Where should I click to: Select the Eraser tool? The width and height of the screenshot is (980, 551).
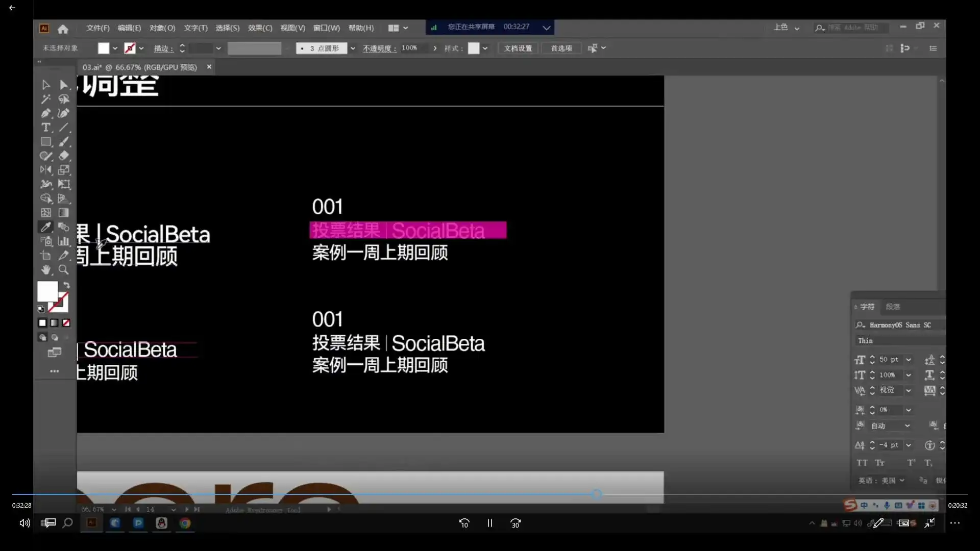[64, 156]
